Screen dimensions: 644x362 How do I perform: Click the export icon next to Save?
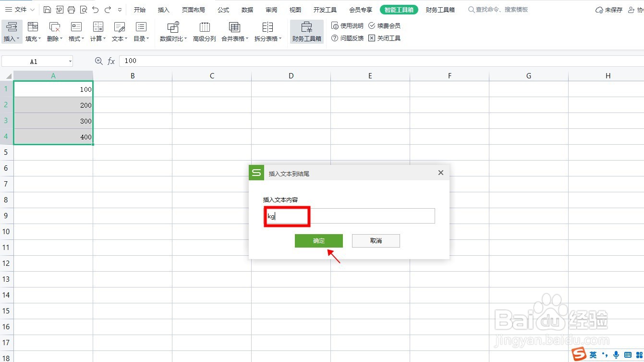pos(59,10)
